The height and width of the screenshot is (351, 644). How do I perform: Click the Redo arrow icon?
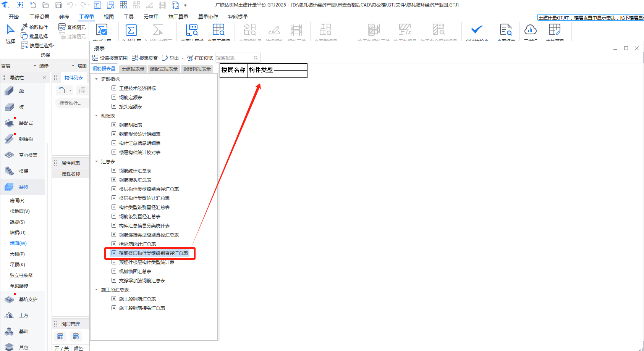[84, 5]
